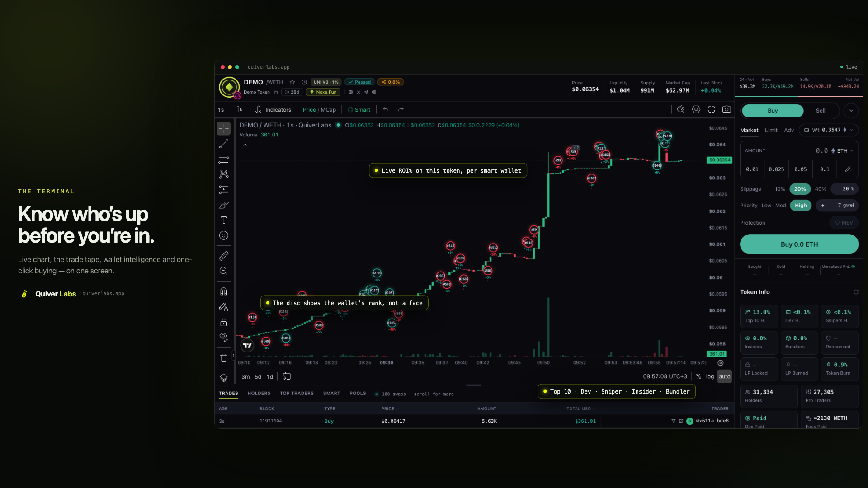Choose the 0.025 preset amount
The height and width of the screenshot is (488, 868).
[777, 169]
